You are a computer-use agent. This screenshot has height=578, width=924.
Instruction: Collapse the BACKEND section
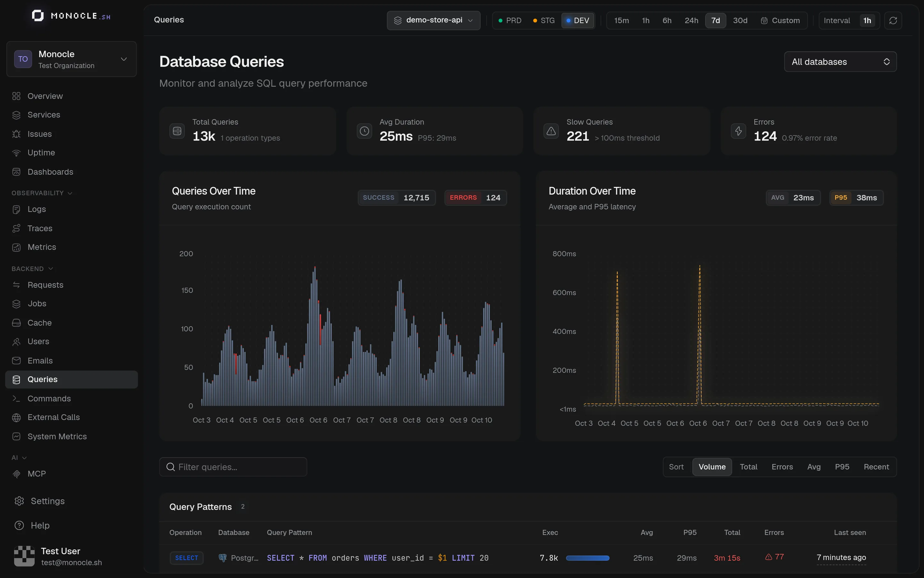pos(32,269)
